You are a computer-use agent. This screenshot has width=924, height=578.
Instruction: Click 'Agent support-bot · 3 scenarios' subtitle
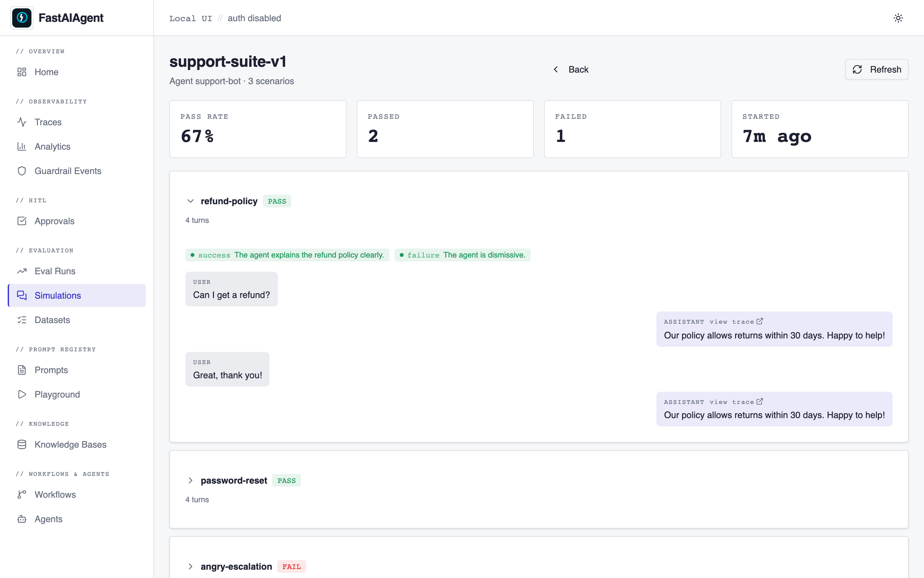point(232,81)
